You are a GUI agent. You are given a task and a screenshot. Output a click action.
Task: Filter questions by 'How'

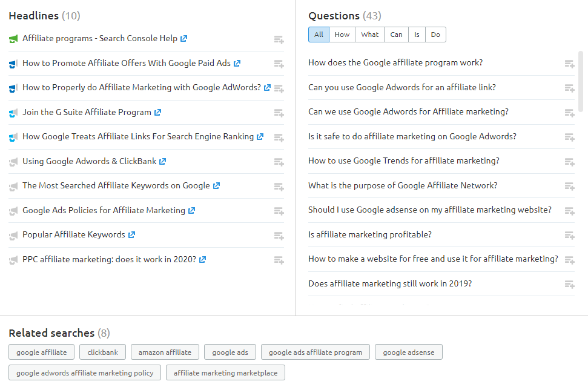click(x=342, y=35)
